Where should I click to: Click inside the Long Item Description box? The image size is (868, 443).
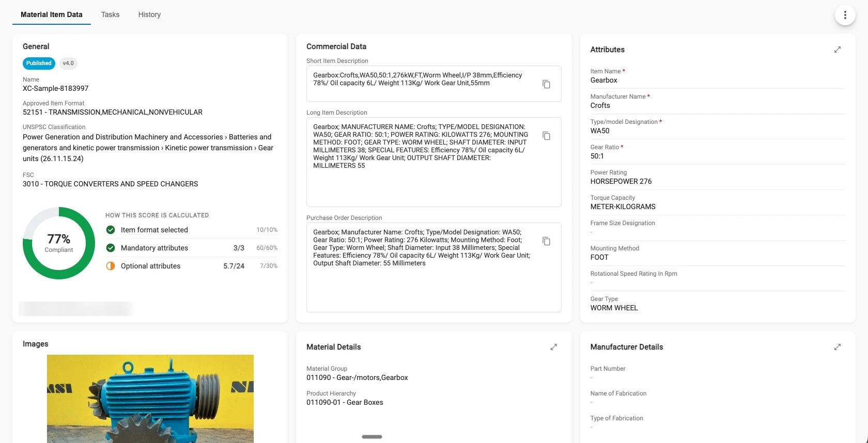click(434, 162)
